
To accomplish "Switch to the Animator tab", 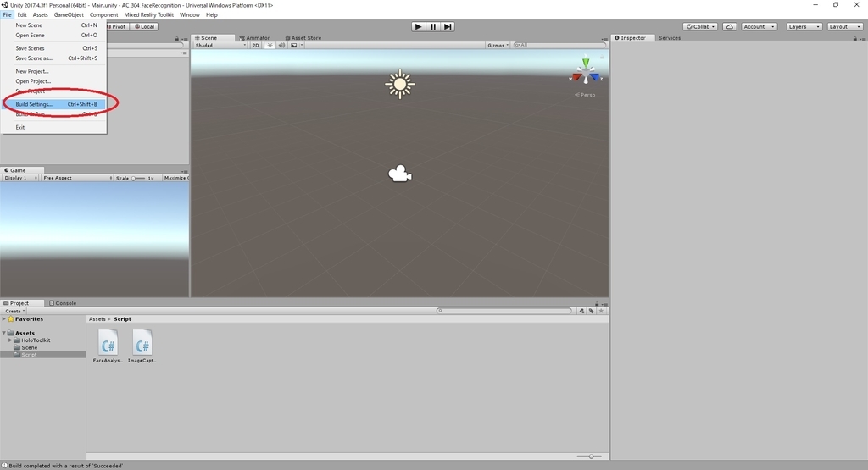I will coord(254,37).
